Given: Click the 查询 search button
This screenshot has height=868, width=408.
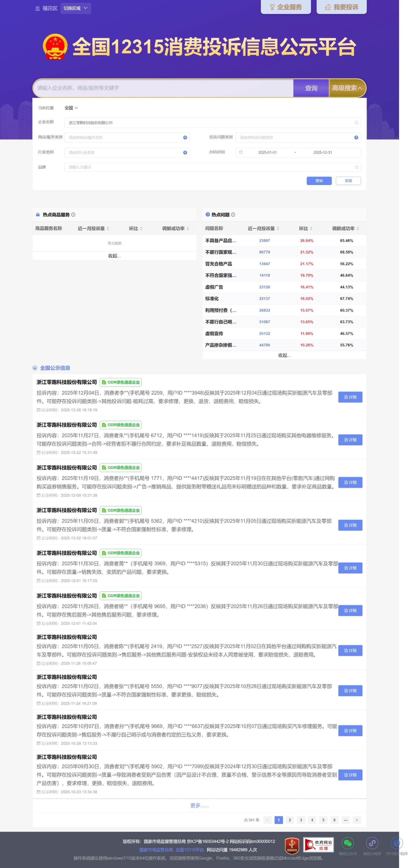Looking at the screenshot, I should pos(311,88).
